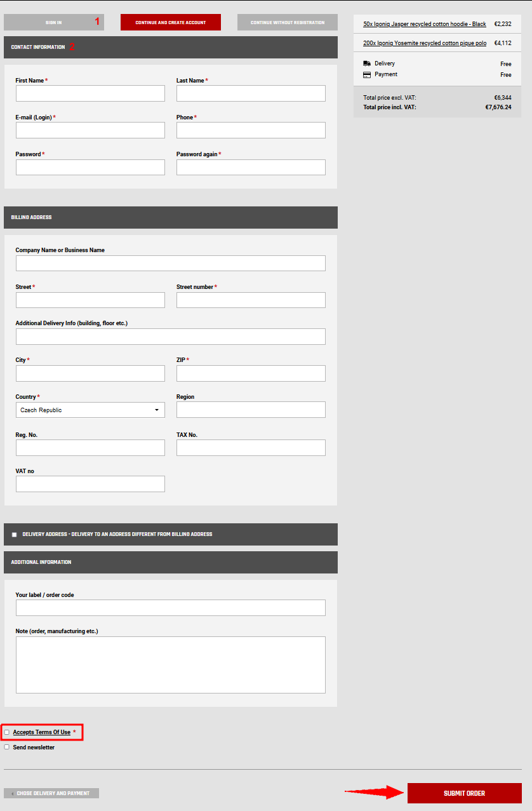Click the Payment card icon

tap(367, 74)
